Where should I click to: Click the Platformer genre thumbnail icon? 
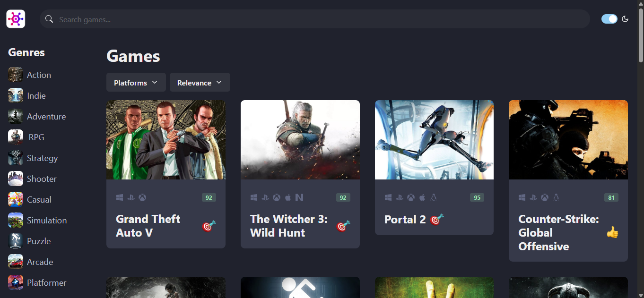click(x=16, y=282)
